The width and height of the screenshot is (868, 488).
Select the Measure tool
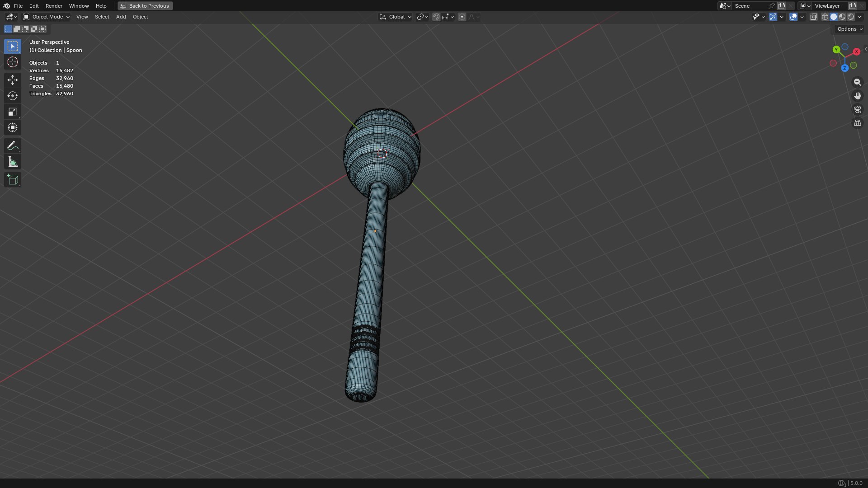click(x=13, y=162)
